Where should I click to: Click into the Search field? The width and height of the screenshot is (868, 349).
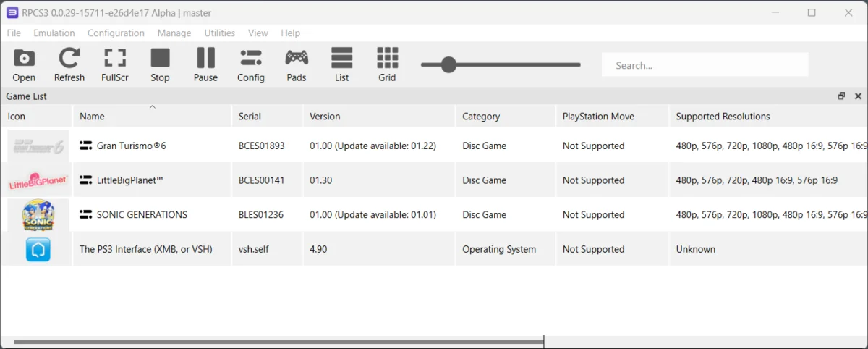705,65
